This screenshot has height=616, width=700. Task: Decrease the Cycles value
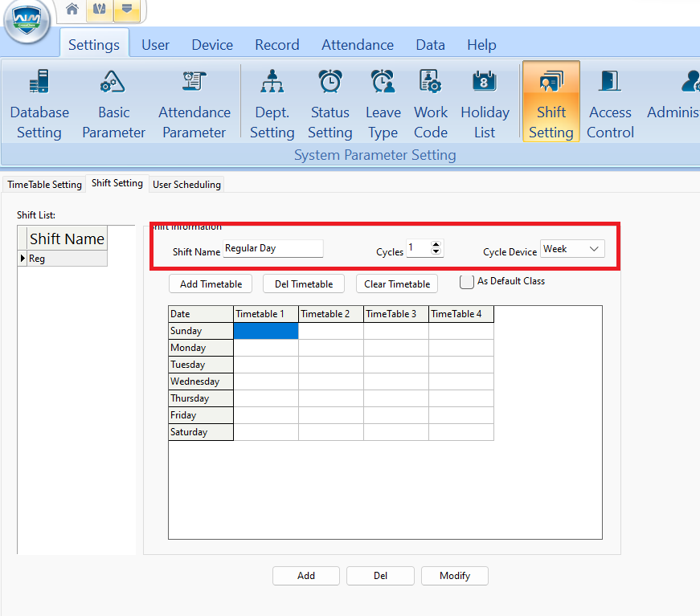point(436,251)
